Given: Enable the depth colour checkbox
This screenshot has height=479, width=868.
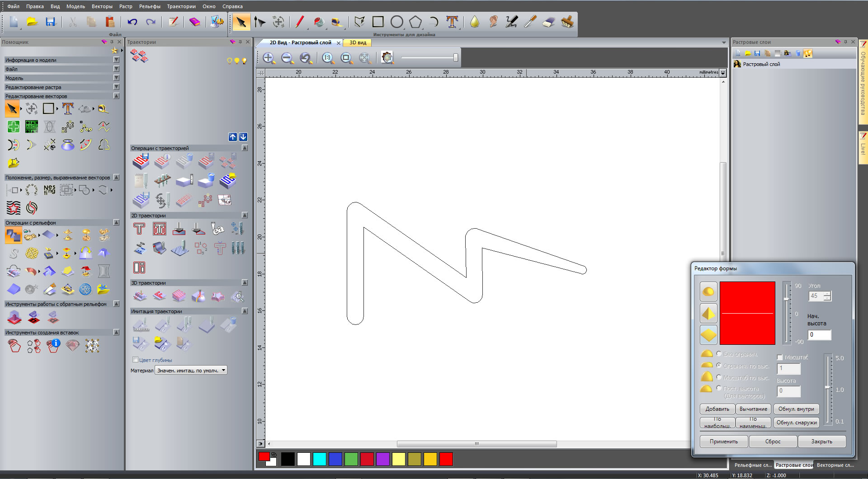Looking at the screenshot, I should coord(135,360).
